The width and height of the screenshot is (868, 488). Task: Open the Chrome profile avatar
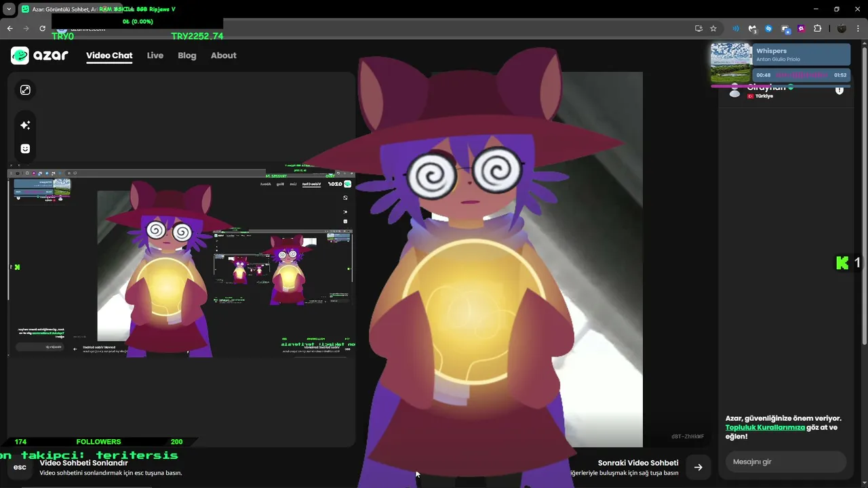[x=842, y=28]
